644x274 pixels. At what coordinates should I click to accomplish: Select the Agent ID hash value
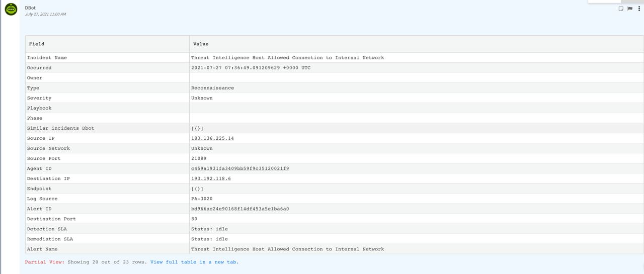coord(240,168)
